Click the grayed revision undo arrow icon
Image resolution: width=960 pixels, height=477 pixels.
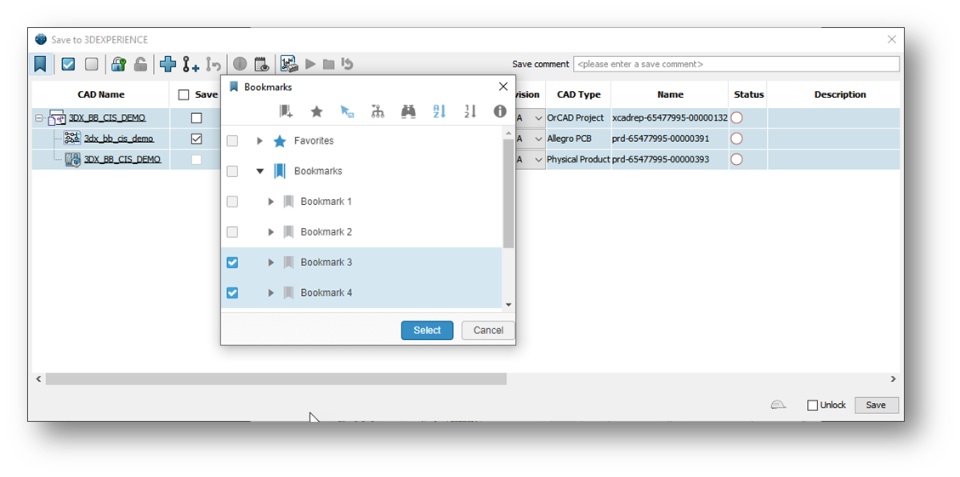click(x=213, y=64)
